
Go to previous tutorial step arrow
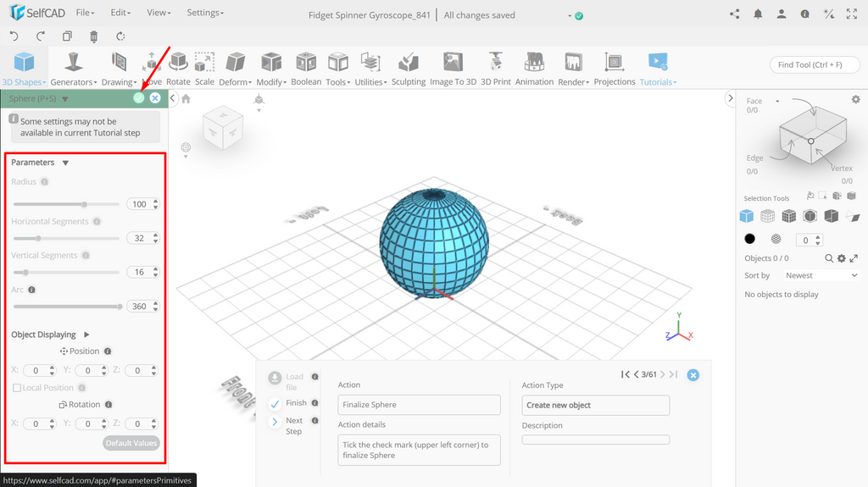tap(637, 374)
